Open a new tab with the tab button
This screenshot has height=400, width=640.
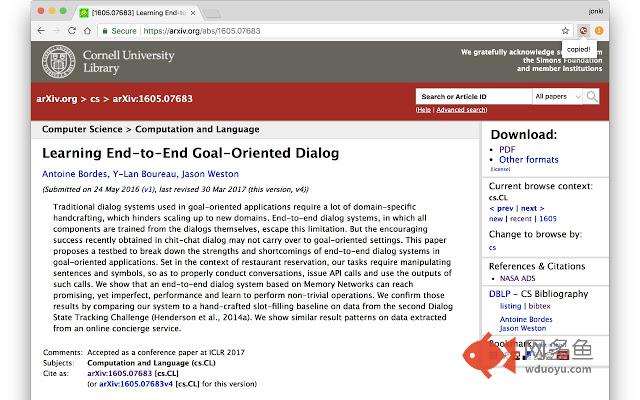pos(212,14)
